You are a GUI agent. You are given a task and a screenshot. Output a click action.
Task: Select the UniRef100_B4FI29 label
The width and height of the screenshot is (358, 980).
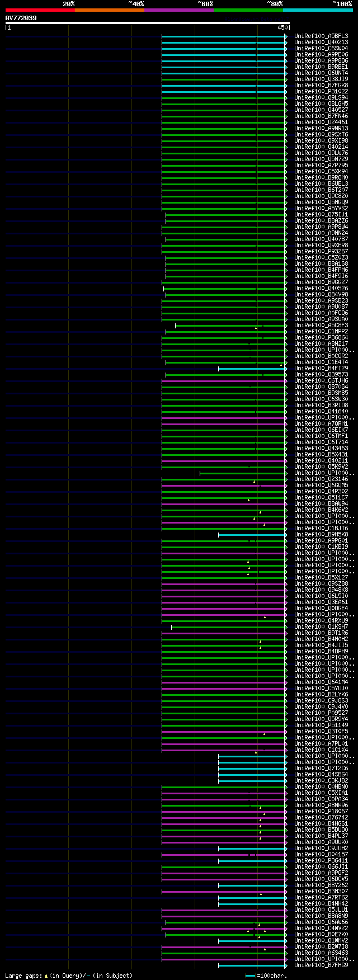321,369
